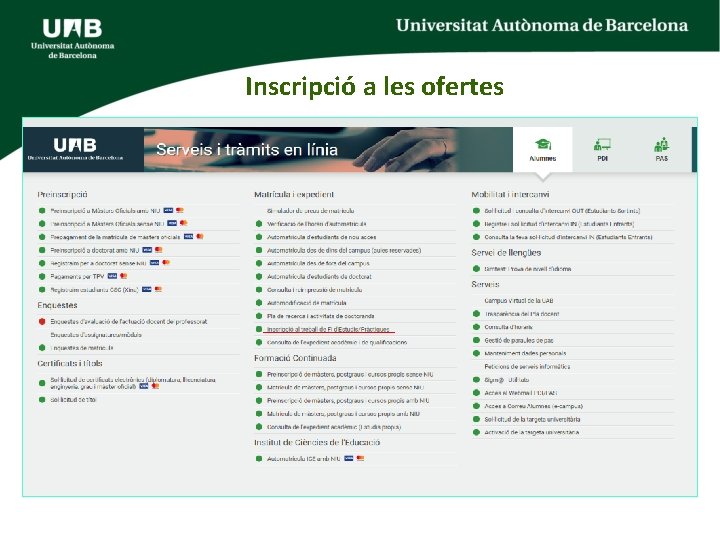The width and height of the screenshot is (720, 540).
Task: Open Simulador de preus de matrícula
Action: 310,211
